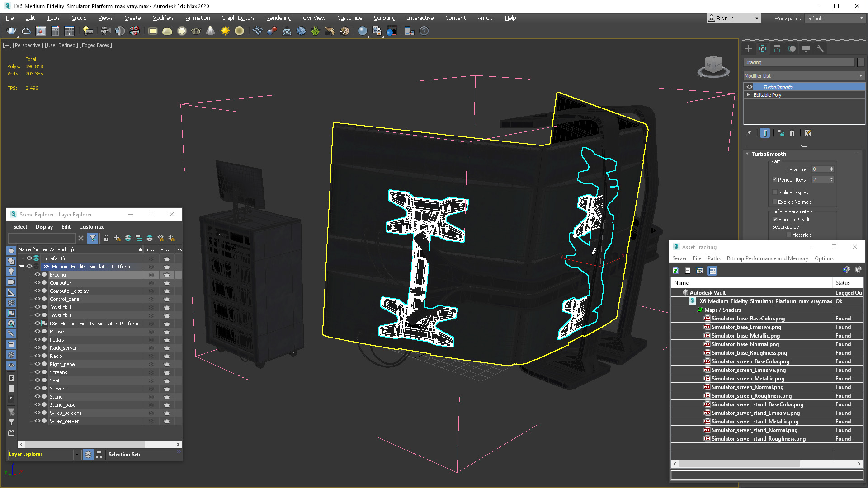Click the object color swatch next to Bracing
The height and width of the screenshot is (488, 868).
(x=861, y=63)
